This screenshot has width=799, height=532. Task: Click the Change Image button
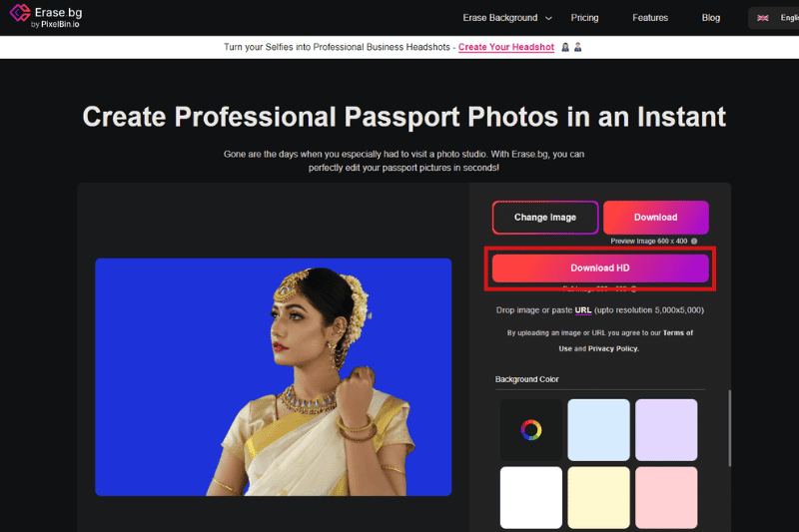[545, 217]
